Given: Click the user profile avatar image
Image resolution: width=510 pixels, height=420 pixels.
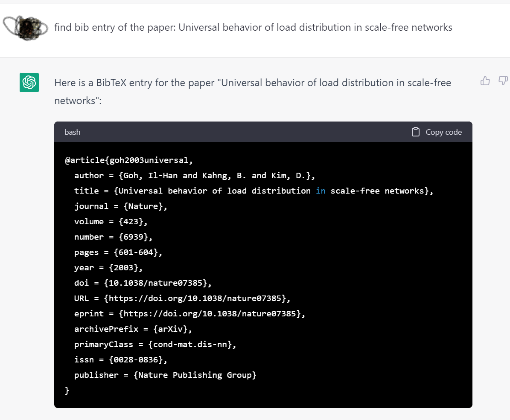Looking at the screenshot, I should [x=26, y=27].
